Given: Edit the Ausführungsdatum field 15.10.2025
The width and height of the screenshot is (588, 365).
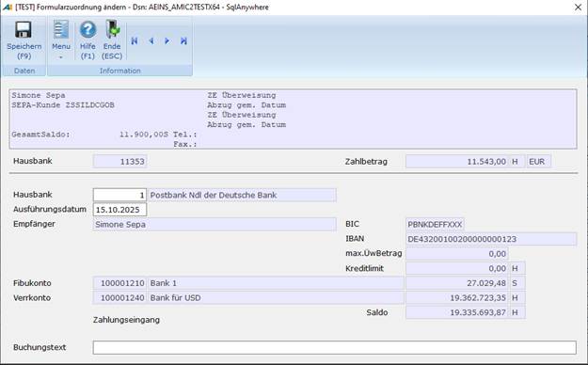Looking at the screenshot, I should point(119,210).
